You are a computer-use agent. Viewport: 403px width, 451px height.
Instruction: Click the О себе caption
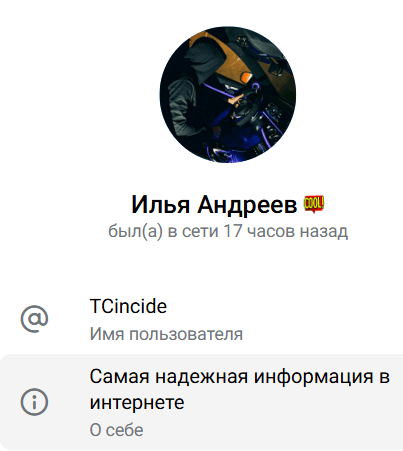point(116,430)
